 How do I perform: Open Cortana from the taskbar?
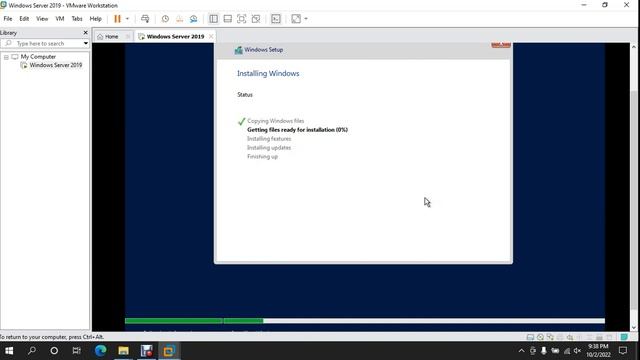click(54, 351)
